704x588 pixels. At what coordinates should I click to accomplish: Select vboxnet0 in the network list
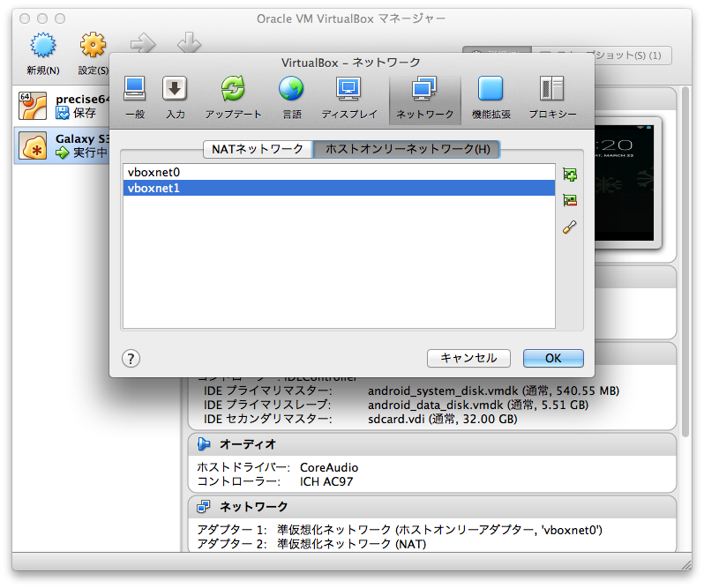[x=339, y=172]
